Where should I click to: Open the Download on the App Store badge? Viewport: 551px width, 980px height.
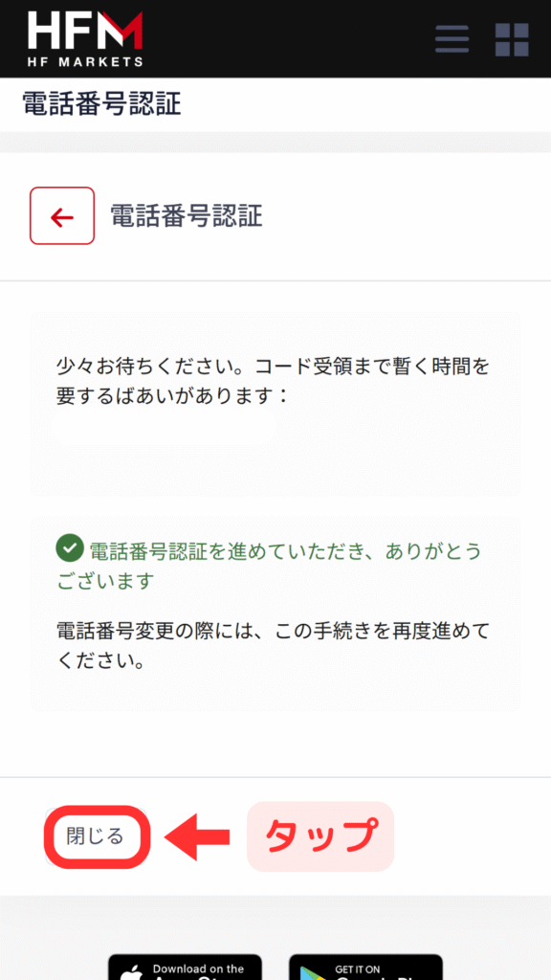click(185, 967)
